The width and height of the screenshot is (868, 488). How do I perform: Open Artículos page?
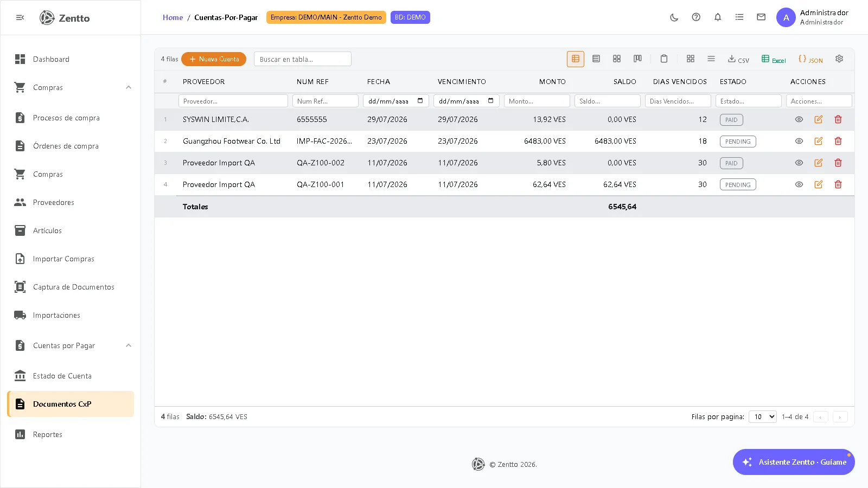click(x=71, y=230)
